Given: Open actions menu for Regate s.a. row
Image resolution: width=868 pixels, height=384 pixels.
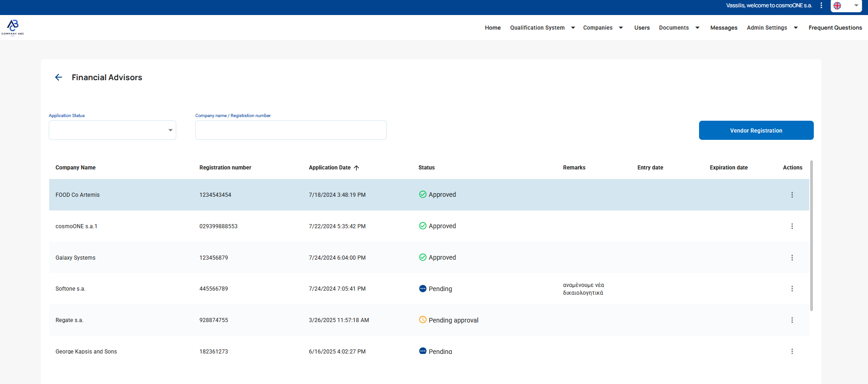Looking at the screenshot, I should (x=792, y=320).
